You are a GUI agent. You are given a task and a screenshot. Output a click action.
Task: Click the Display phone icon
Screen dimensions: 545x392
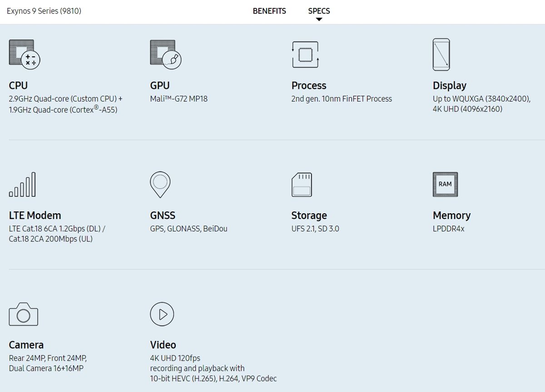(x=441, y=54)
